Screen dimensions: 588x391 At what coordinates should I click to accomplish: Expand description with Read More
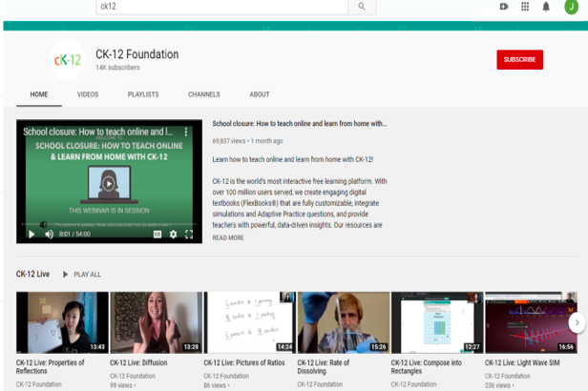pyautogui.click(x=228, y=237)
